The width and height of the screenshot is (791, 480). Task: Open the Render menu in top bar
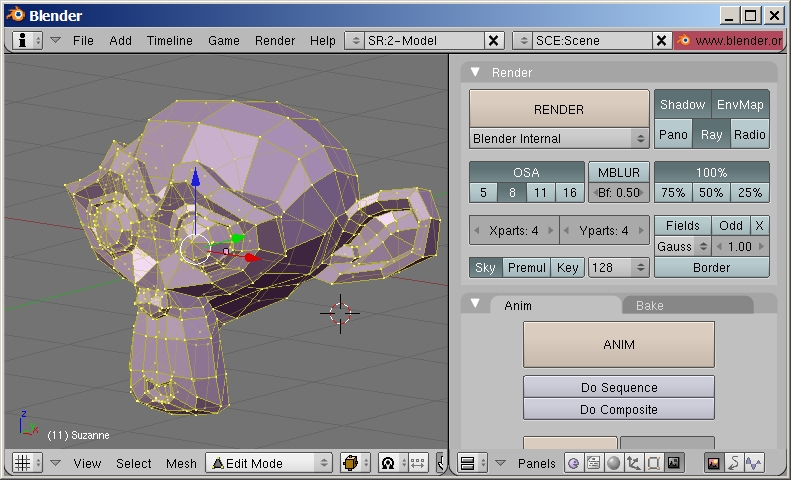(x=274, y=40)
